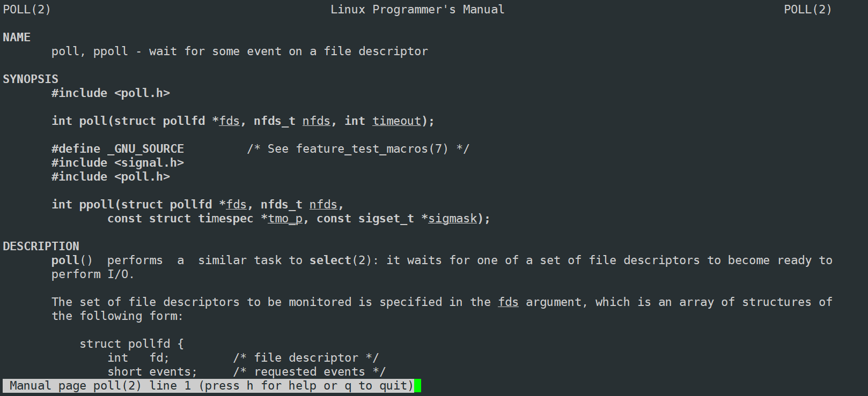Click the select(2) reference in description

[341, 260]
